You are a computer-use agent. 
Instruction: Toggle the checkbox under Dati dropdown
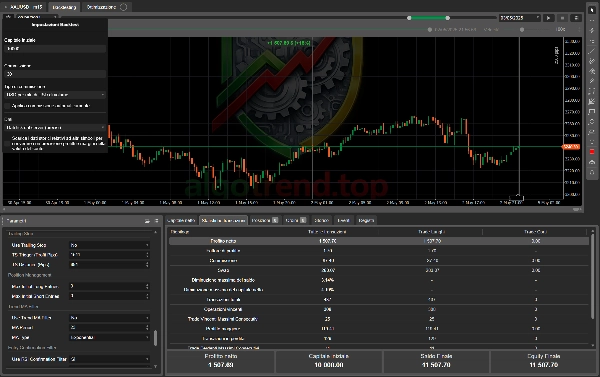tap(7, 143)
